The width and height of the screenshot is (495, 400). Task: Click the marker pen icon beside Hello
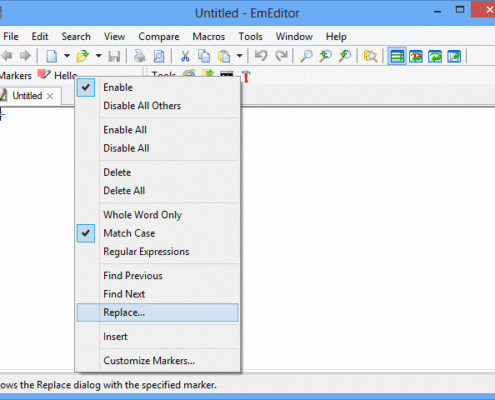(x=44, y=75)
